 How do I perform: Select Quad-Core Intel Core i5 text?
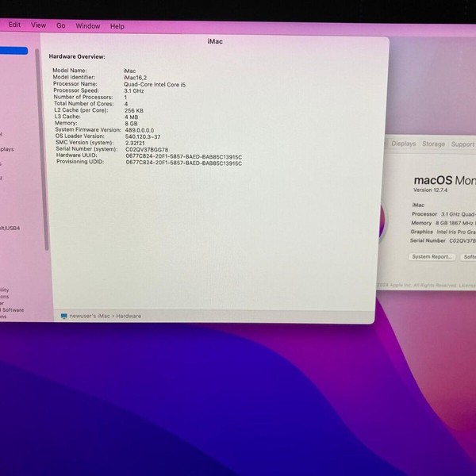pyautogui.click(x=155, y=84)
